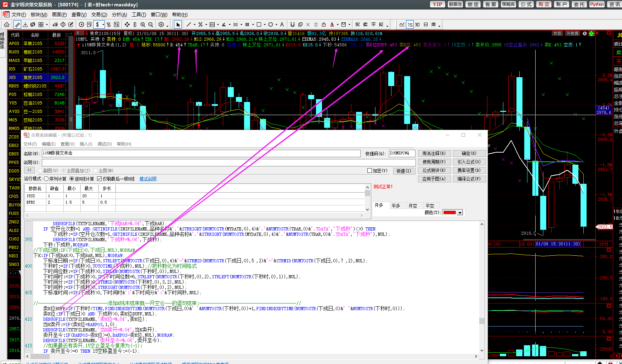Open 调试(D) menu in formula editor
The height and width of the screenshot is (364, 622).
[104, 144]
